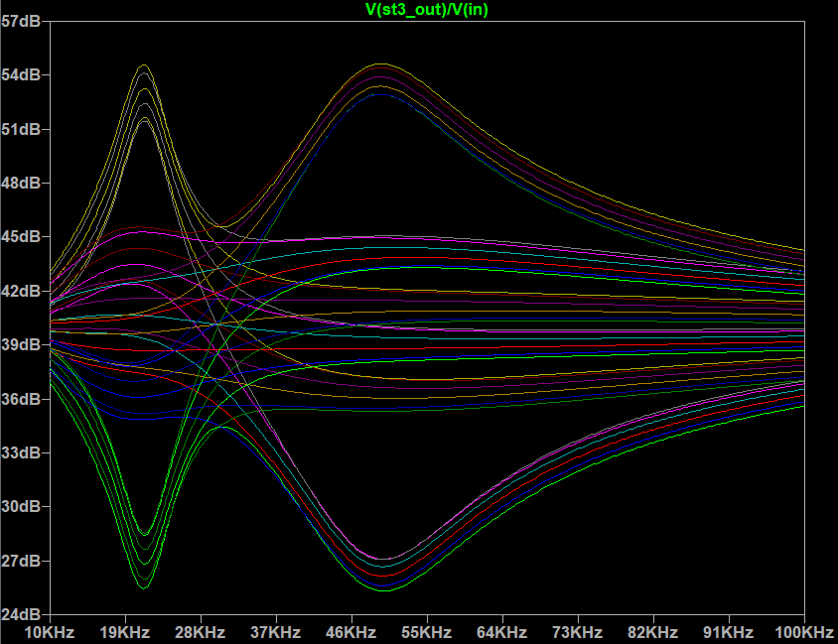Select the 39dB vertical axis label
This screenshot has width=838, height=644.
pyautogui.click(x=22, y=345)
